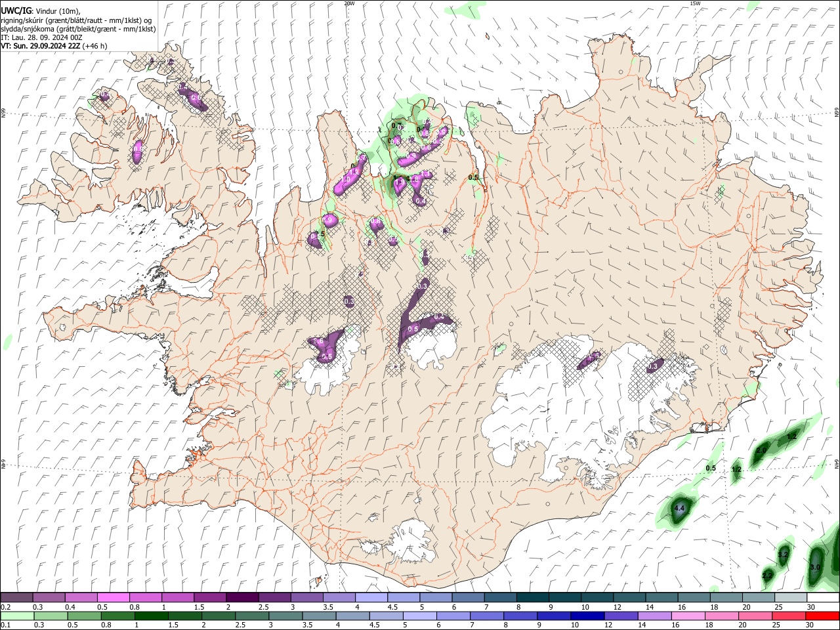Click the 2.2 precipitation value offshore

click(767, 576)
